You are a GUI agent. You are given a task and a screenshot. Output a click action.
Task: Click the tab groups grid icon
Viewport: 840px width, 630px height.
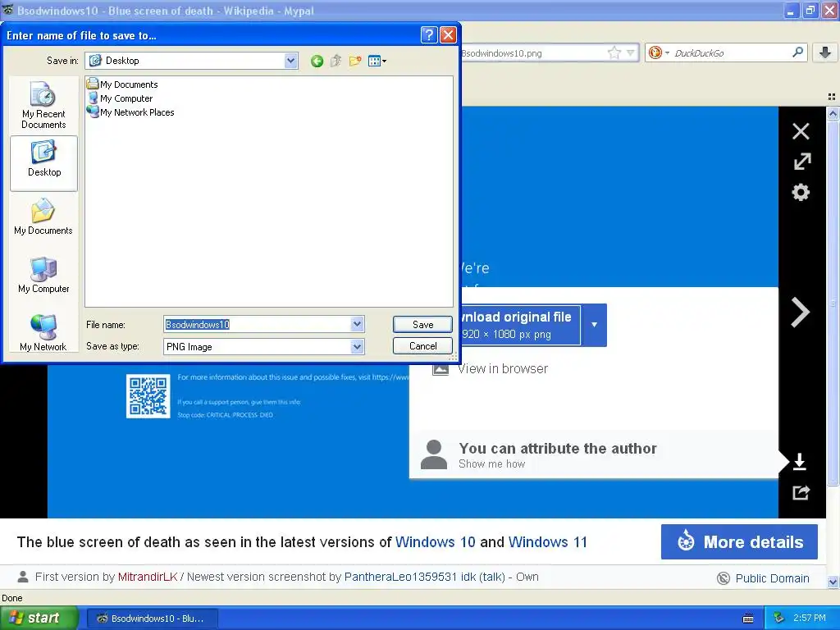pos(832,97)
